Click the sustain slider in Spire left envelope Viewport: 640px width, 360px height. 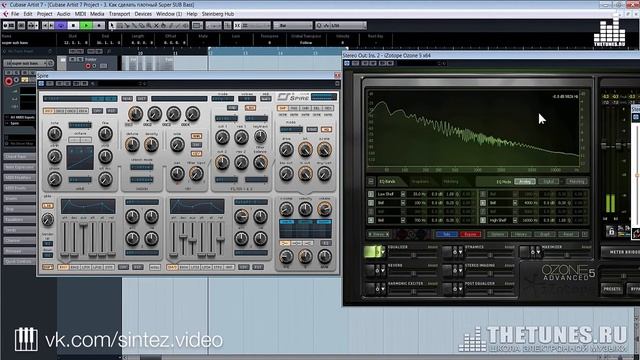pos(84,239)
